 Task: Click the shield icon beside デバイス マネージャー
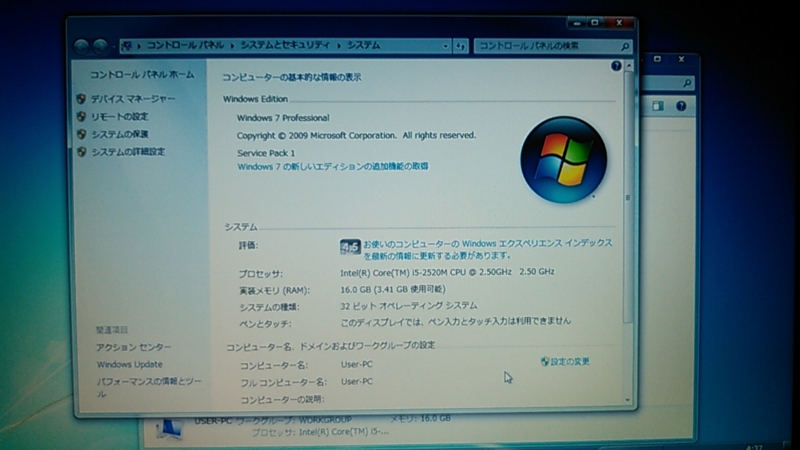tap(81, 98)
